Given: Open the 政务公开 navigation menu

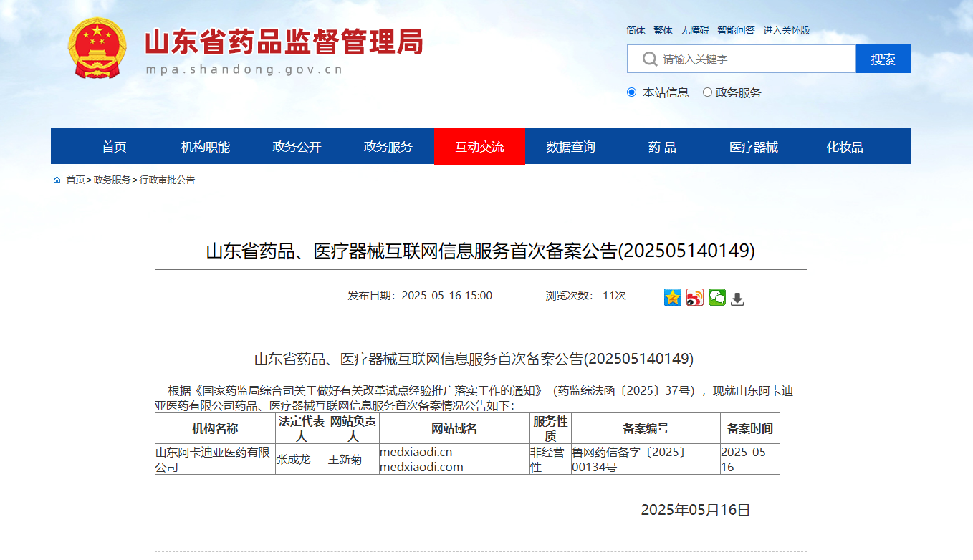Looking at the screenshot, I should point(297,147).
